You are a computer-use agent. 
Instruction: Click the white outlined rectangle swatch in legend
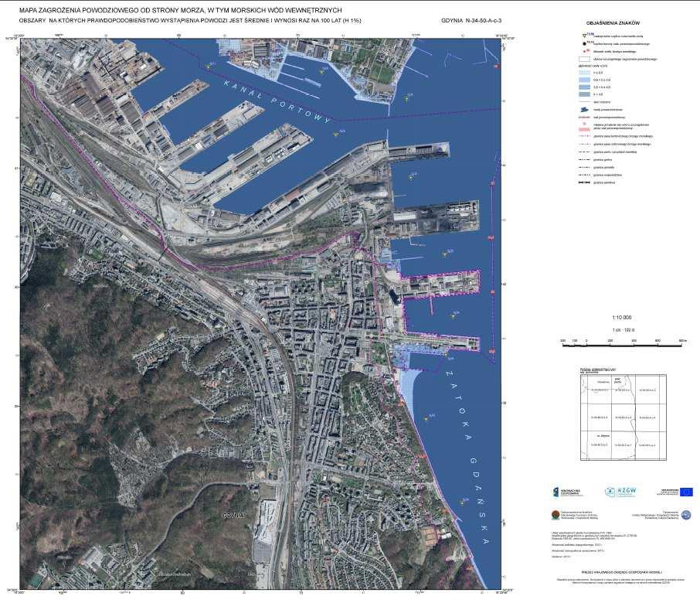pos(584,59)
